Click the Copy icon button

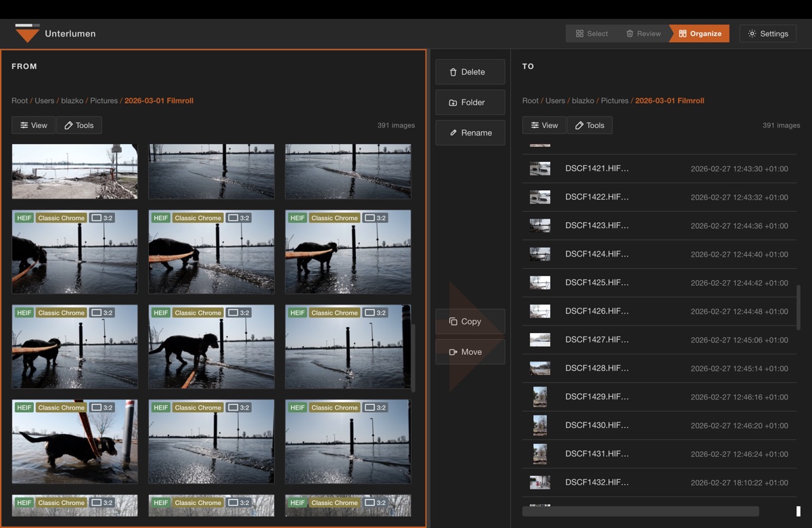pyautogui.click(x=470, y=322)
